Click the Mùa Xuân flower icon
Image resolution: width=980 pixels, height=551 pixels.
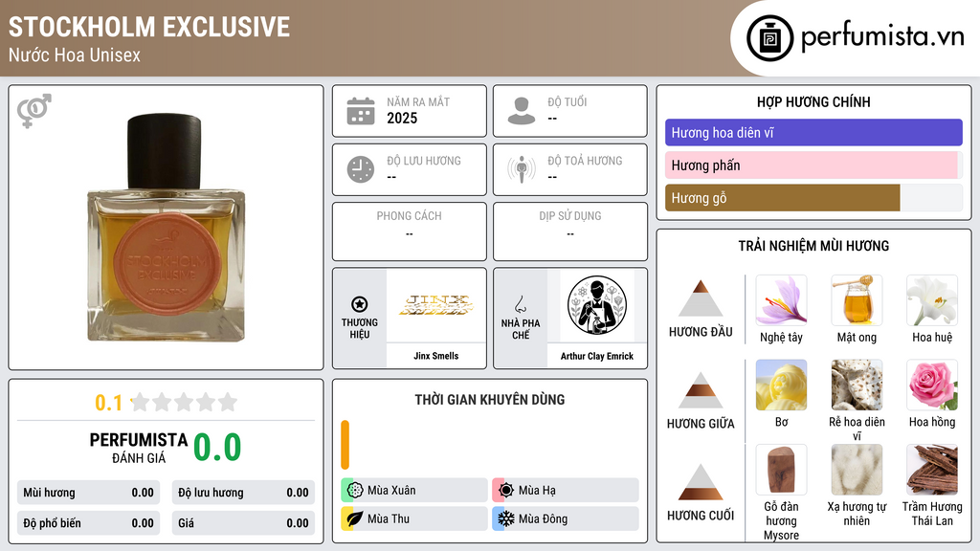(x=355, y=491)
